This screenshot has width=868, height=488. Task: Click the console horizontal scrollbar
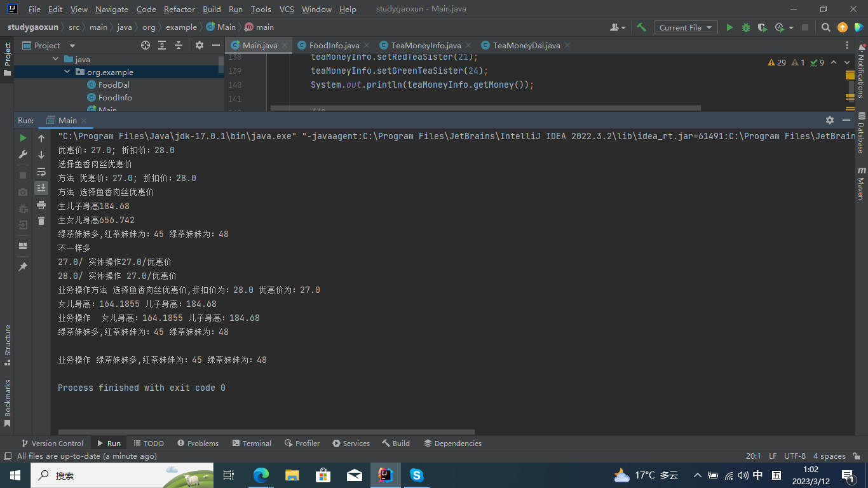pos(266,431)
